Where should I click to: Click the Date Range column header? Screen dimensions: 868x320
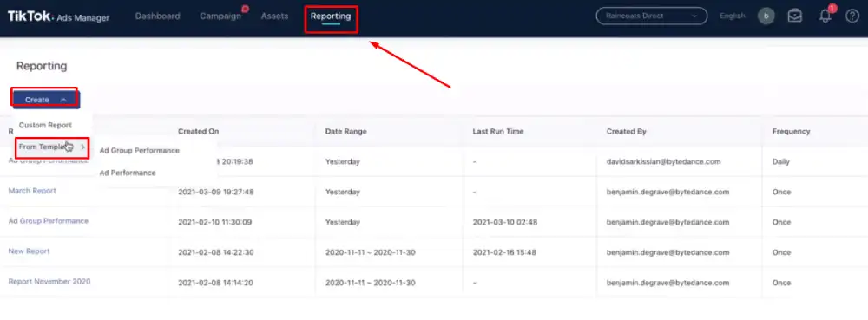tap(346, 132)
